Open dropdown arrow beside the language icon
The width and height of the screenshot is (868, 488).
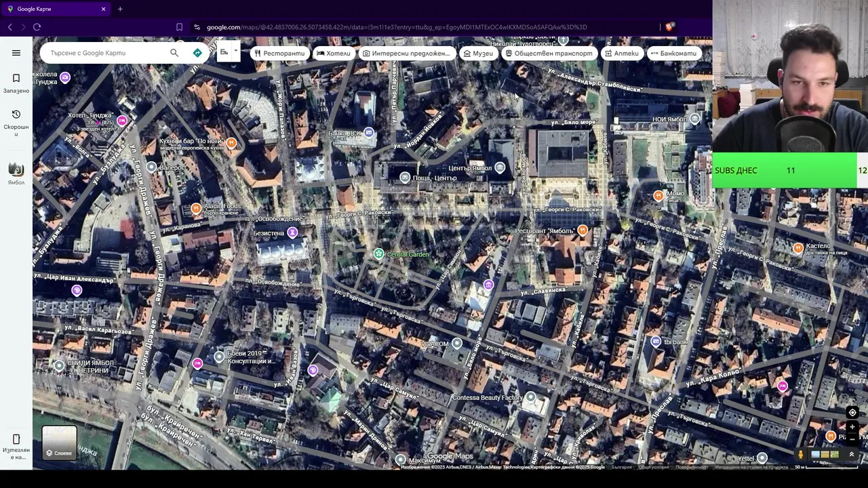236,51
